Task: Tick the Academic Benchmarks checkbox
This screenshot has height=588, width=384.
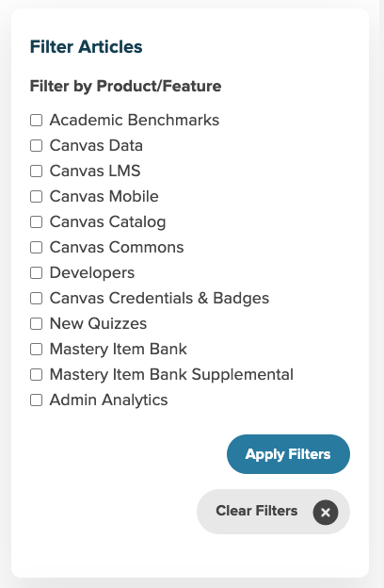Action: 36,121
